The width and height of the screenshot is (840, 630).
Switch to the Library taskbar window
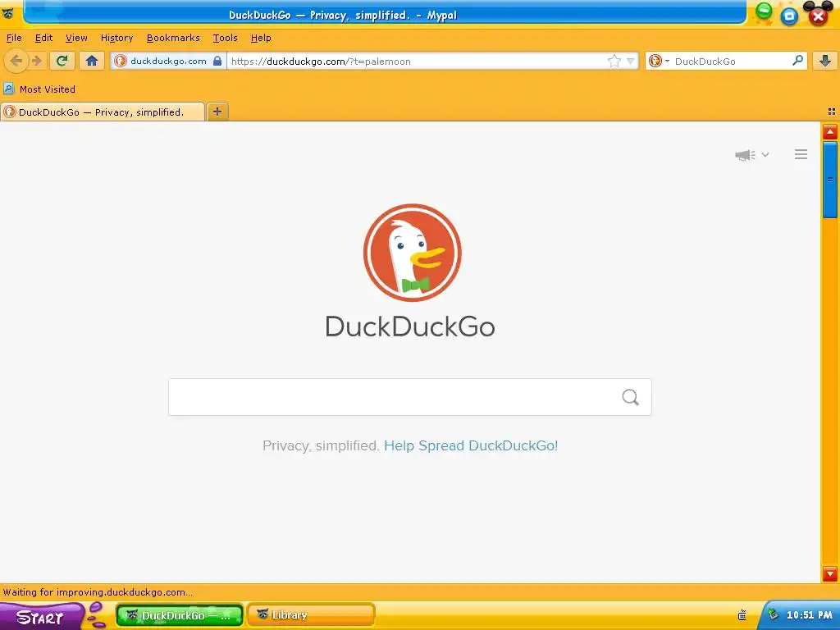tap(311, 615)
